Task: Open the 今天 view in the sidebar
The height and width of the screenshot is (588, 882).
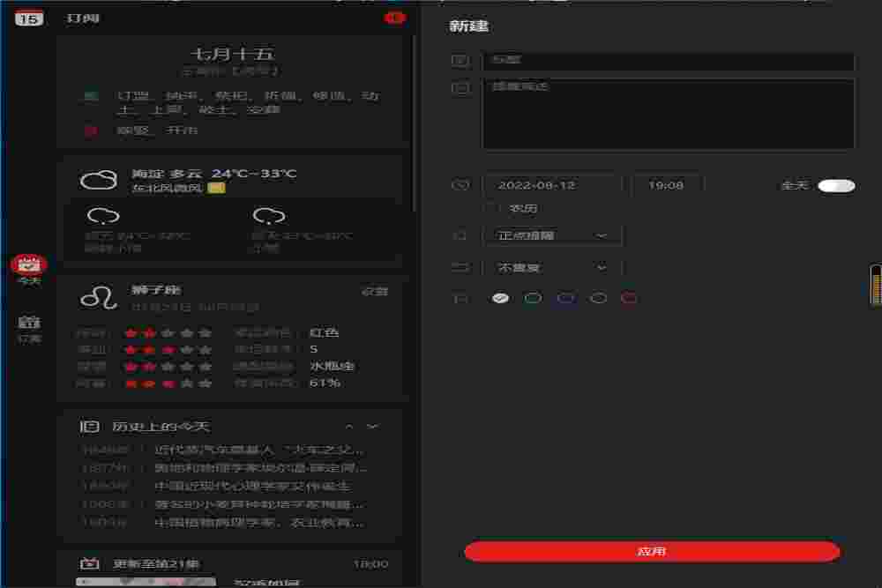Action: tap(29, 269)
